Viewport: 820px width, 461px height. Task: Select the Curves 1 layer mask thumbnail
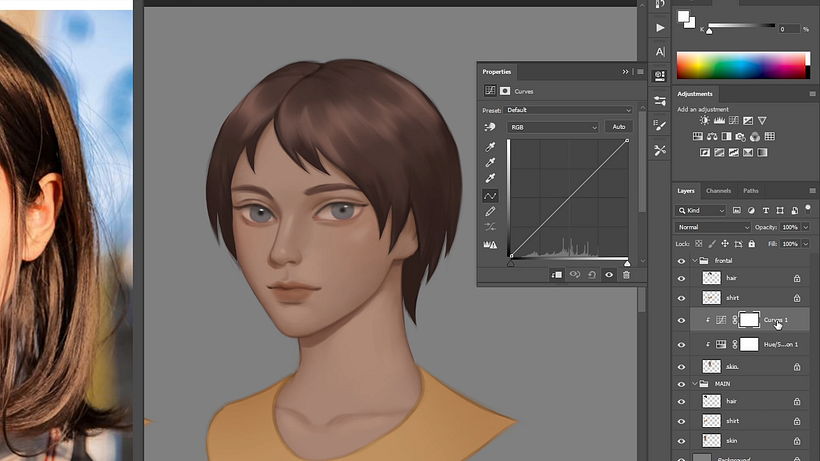pos(749,320)
